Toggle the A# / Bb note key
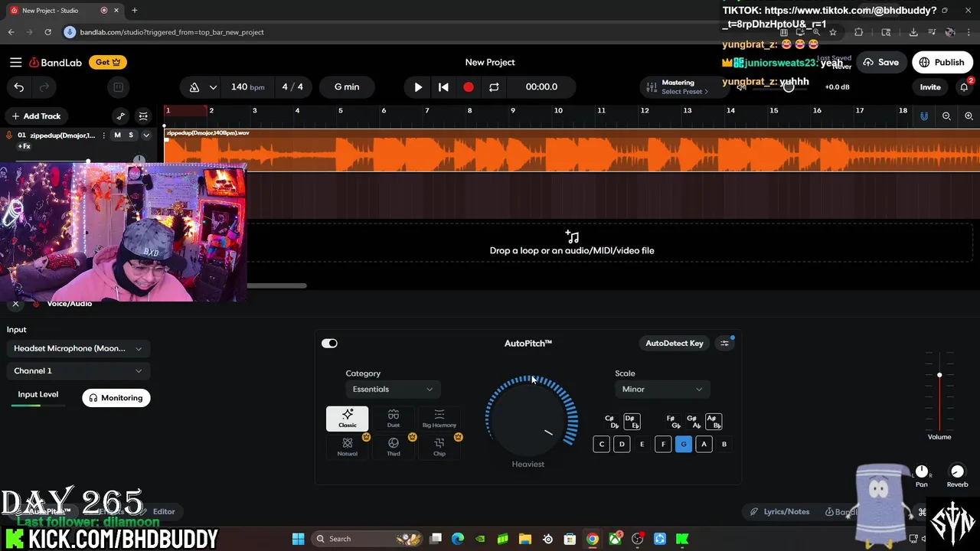Image resolution: width=980 pixels, height=551 pixels. click(714, 422)
